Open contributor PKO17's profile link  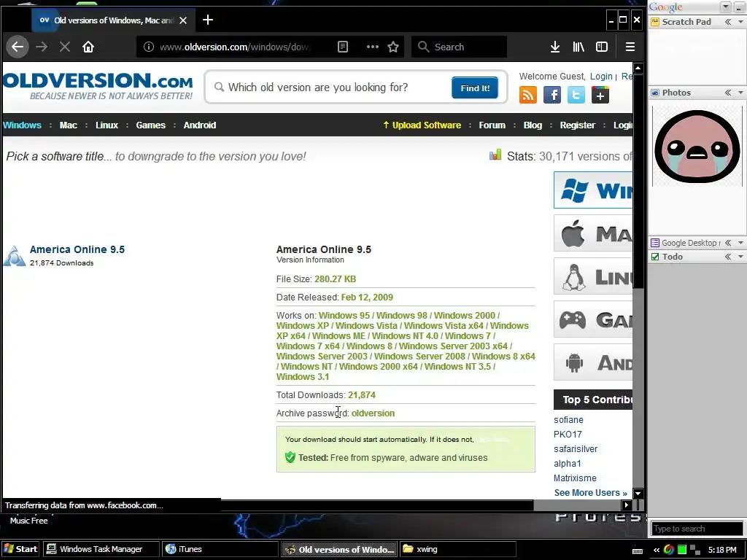[x=568, y=435]
